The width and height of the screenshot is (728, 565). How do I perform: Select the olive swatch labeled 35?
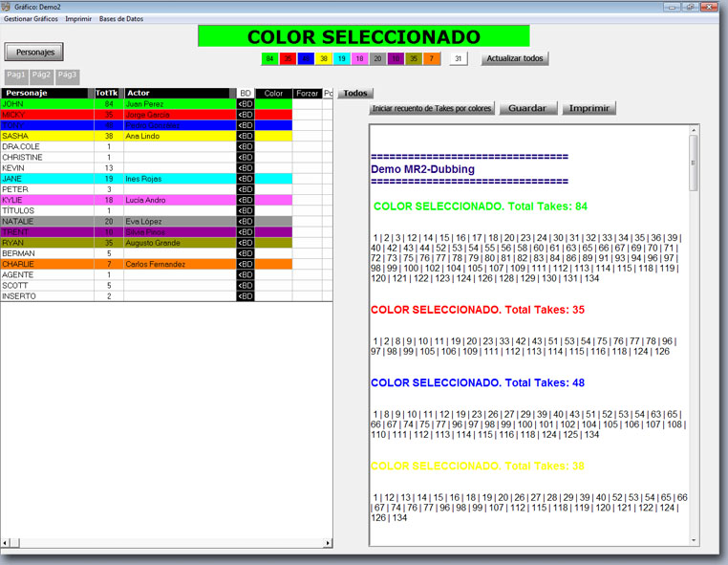[x=414, y=58]
